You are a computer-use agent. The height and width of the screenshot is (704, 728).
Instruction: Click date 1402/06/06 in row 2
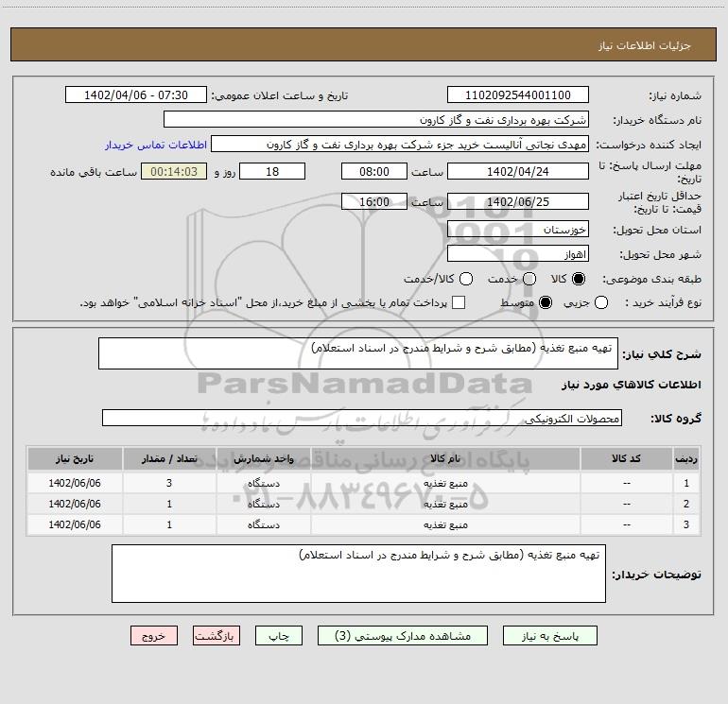coord(75,504)
